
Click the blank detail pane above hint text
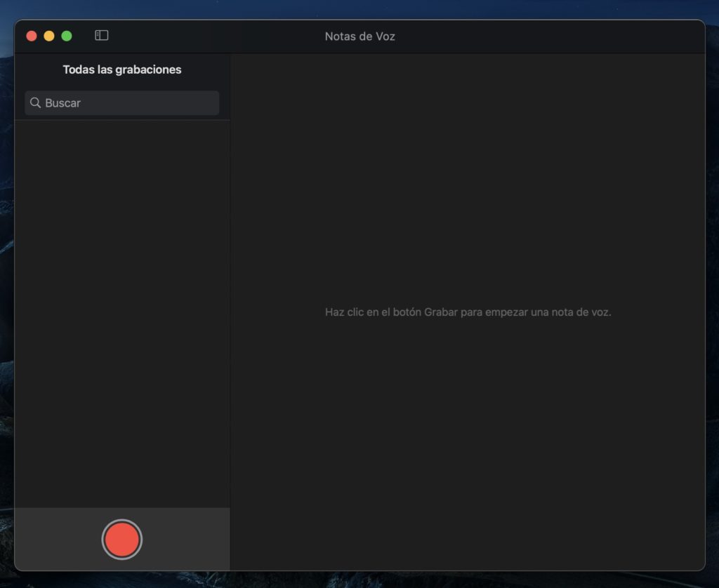[468, 175]
